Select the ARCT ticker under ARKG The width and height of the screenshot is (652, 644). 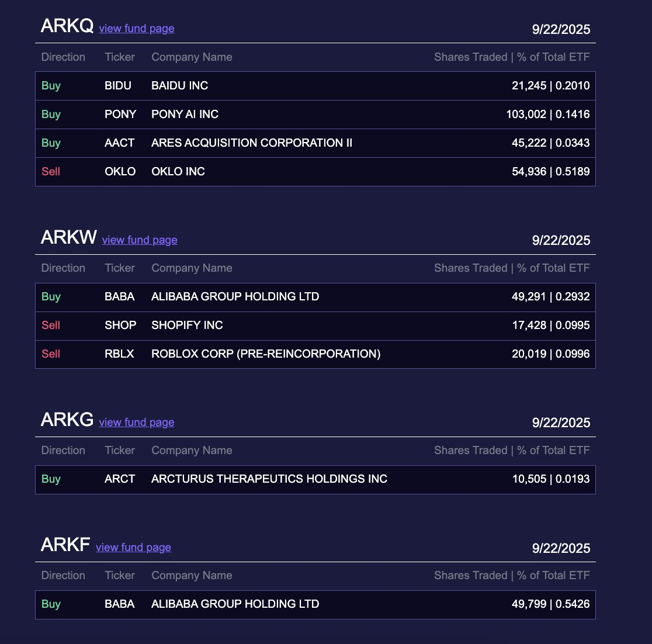[x=120, y=479]
